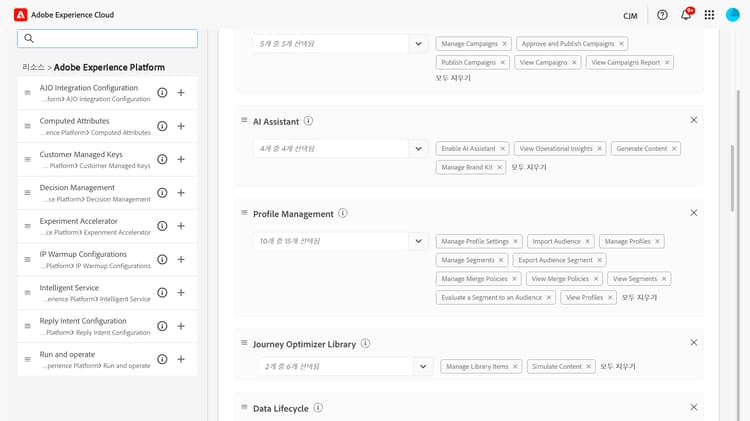Remove View Operational Insights tag
Viewport: 750px width, 421px height.
(x=599, y=149)
